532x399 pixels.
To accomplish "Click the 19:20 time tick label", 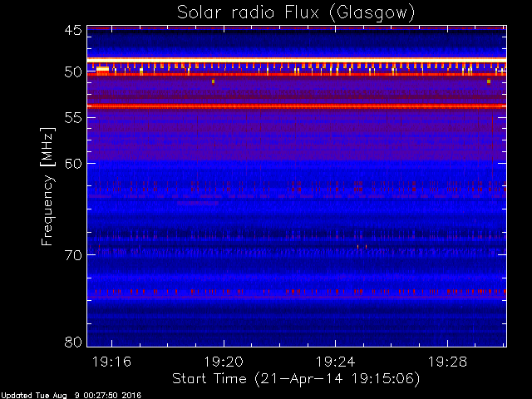I will pos(224,362).
